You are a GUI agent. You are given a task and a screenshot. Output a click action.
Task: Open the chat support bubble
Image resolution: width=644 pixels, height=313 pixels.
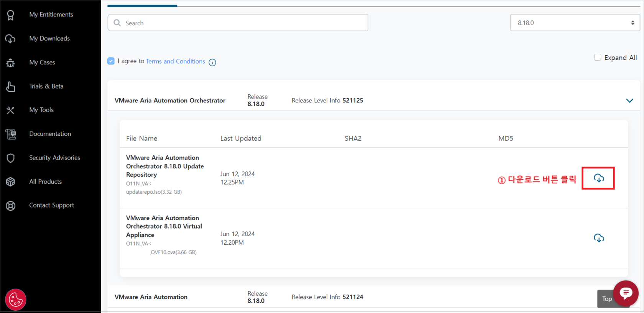626,293
